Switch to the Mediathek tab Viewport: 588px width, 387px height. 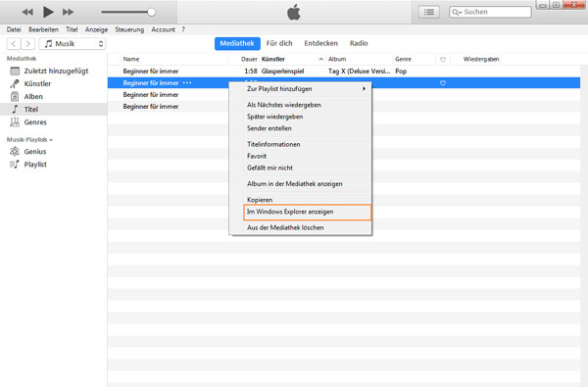pyautogui.click(x=237, y=43)
